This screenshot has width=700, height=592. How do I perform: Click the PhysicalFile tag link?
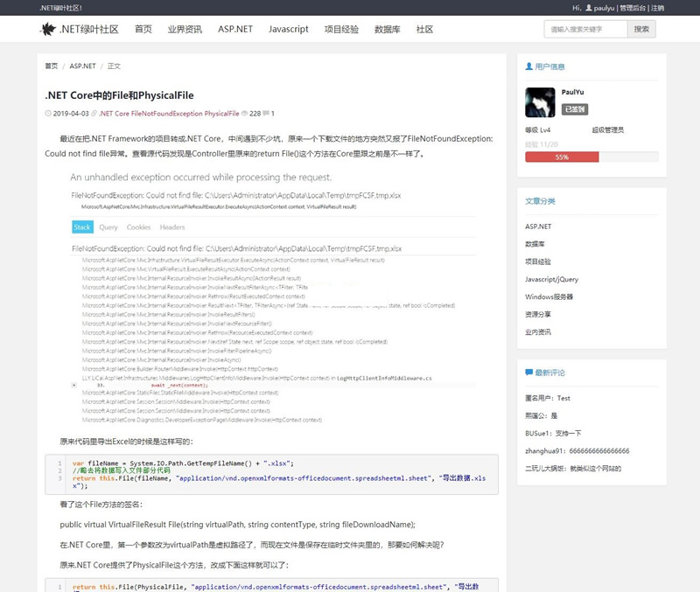click(x=222, y=114)
